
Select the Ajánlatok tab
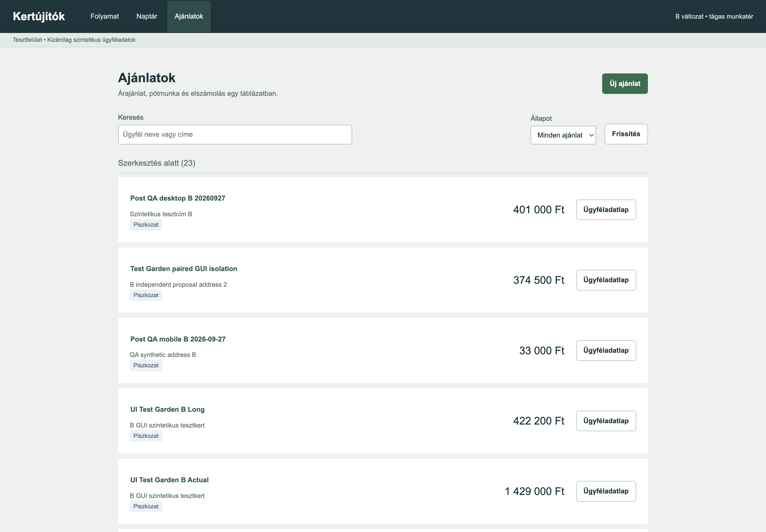[189, 16]
